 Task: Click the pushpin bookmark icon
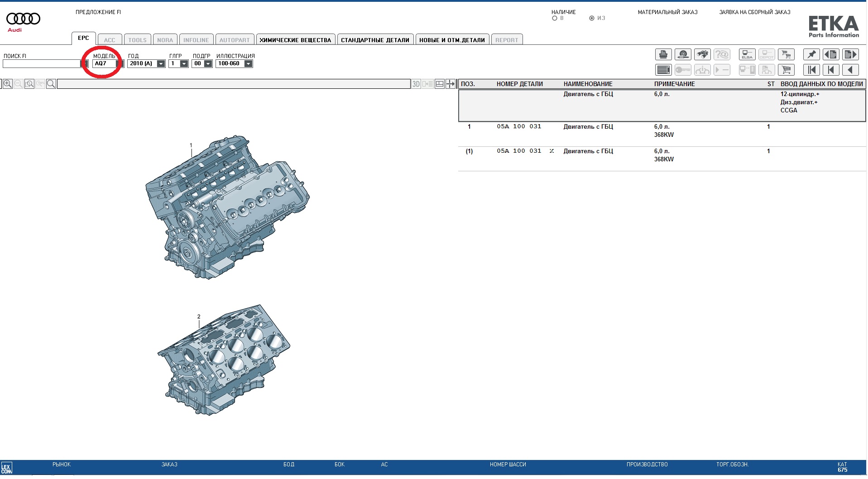pos(811,55)
